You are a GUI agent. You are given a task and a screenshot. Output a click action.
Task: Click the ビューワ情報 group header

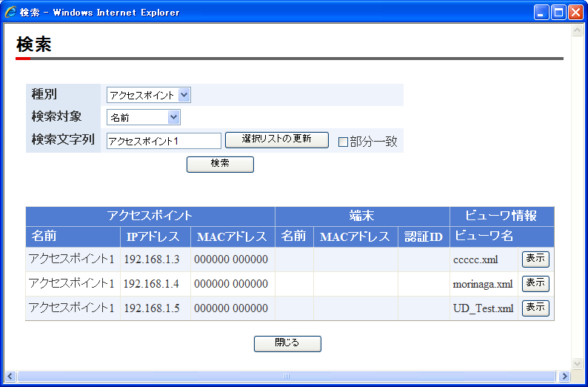(x=502, y=216)
